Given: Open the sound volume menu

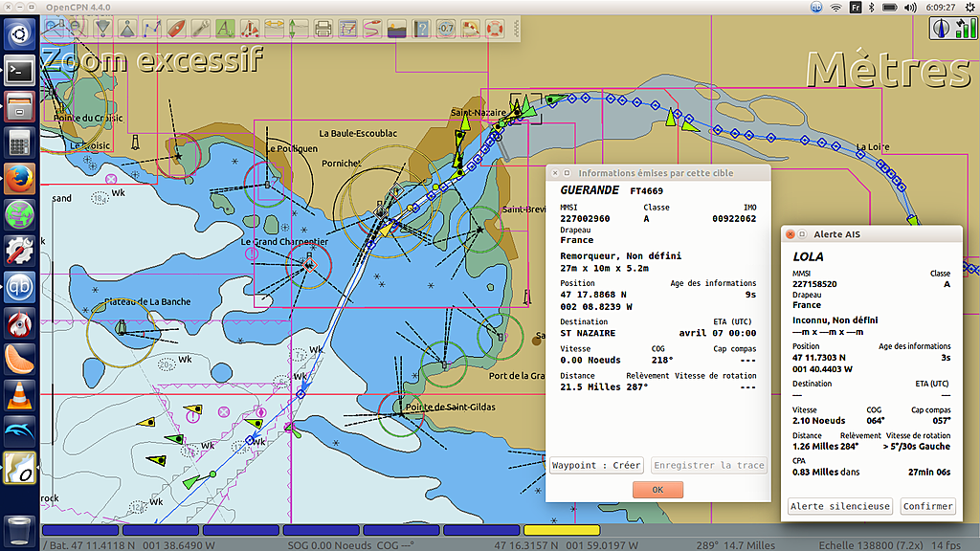Looking at the screenshot, I should 911,8.
